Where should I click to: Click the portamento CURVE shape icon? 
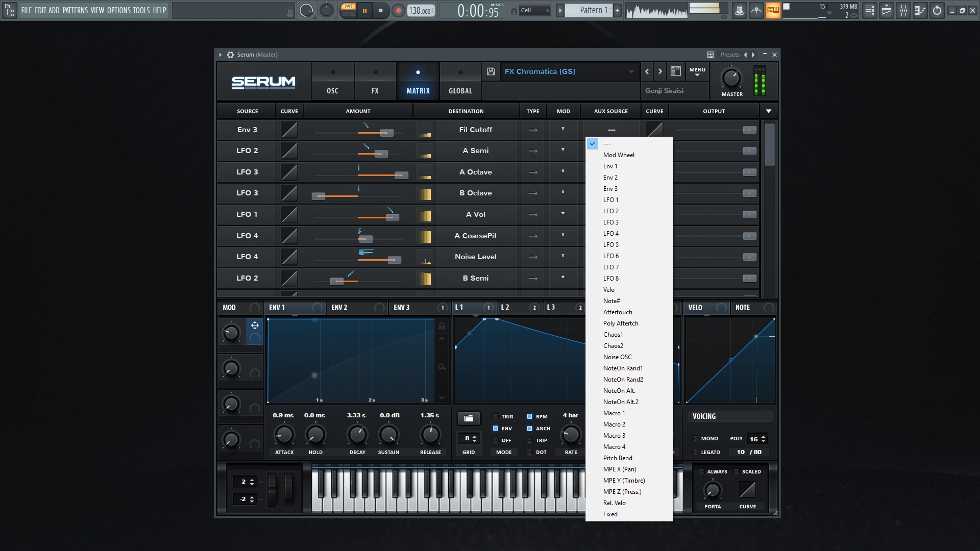click(x=748, y=490)
